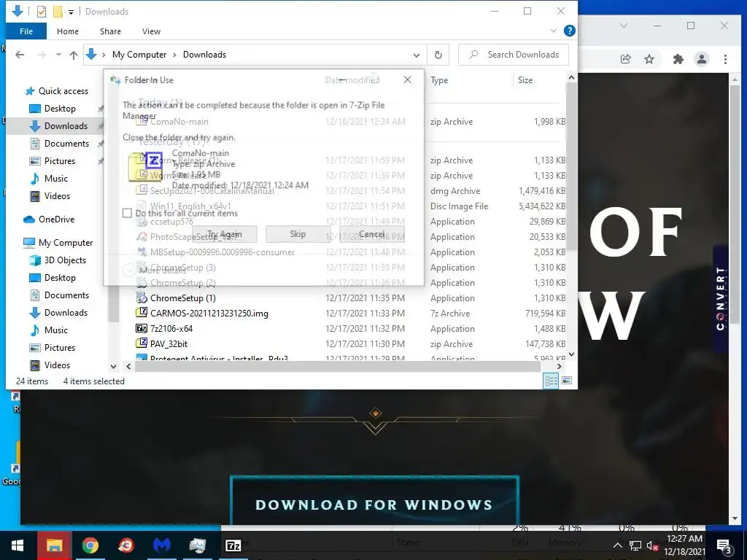Switch to the Home ribbon tab
Viewport: 747px width, 560px height.
[x=68, y=31]
